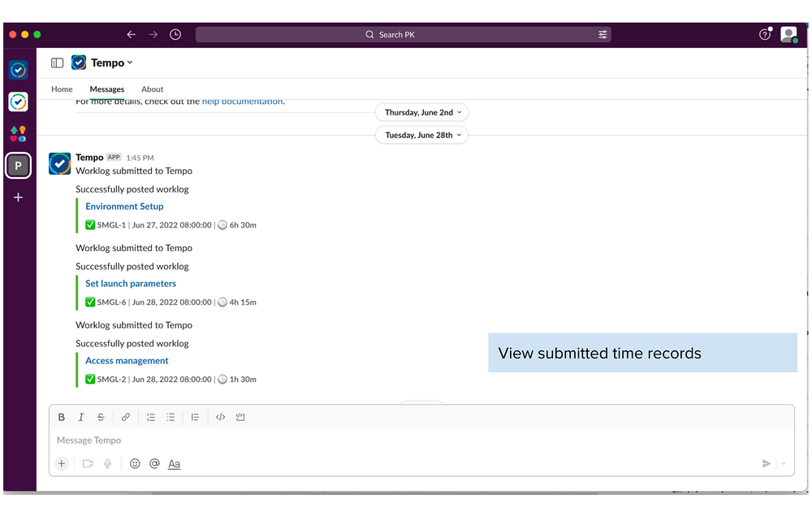Screen dimensions: 812x508
Task: Insert inline code formatting
Action: click(x=220, y=417)
